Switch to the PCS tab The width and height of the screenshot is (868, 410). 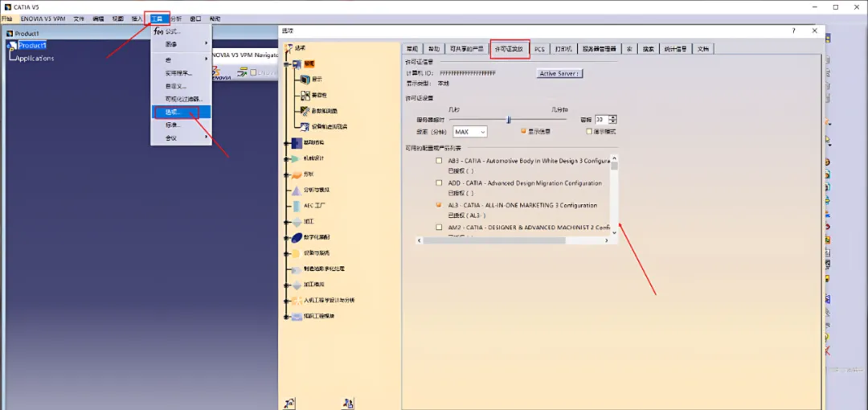539,49
